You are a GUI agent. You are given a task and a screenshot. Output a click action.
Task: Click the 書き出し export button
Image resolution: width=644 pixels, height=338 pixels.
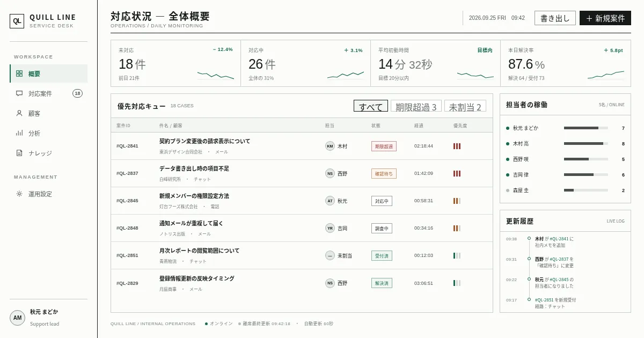point(555,18)
